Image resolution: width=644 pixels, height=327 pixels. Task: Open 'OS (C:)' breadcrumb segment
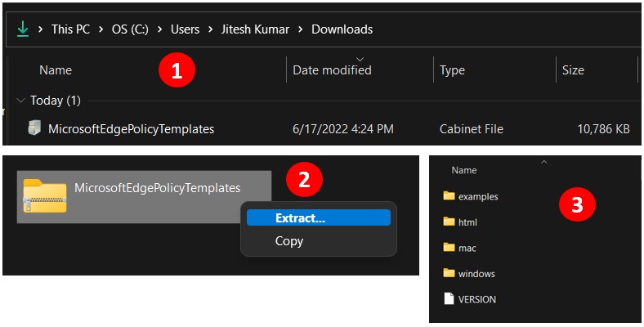tap(130, 29)
